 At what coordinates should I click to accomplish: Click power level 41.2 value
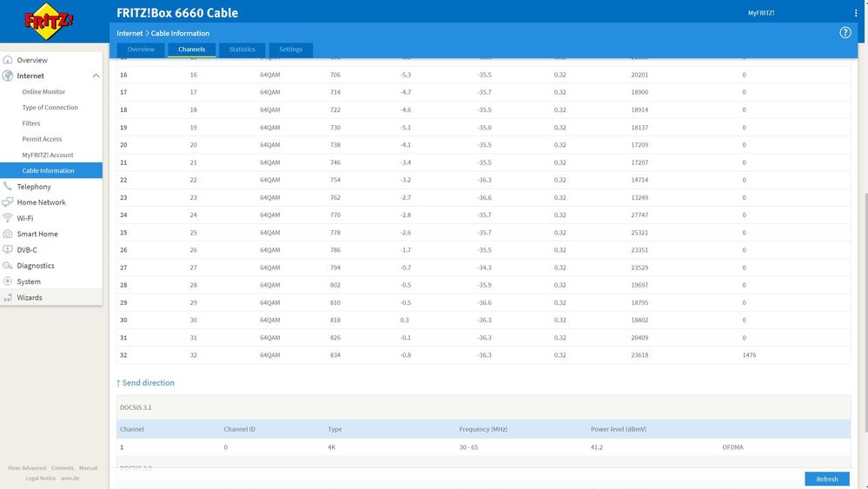596,447
